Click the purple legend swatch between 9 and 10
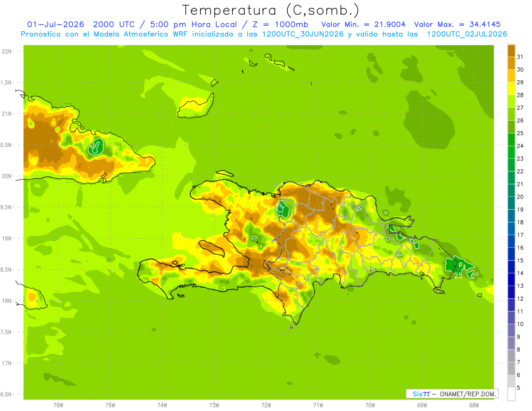Viewport: 532px width, 411px height. (x=511, y=330)
